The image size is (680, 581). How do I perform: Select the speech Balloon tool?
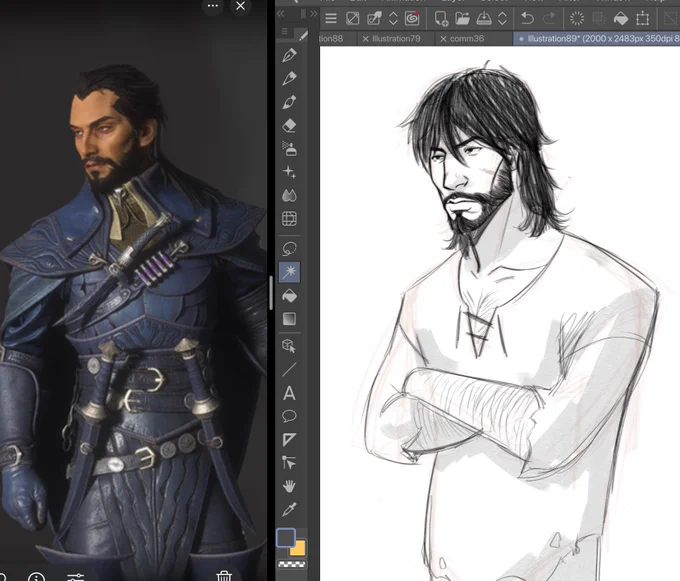(289, 416)
